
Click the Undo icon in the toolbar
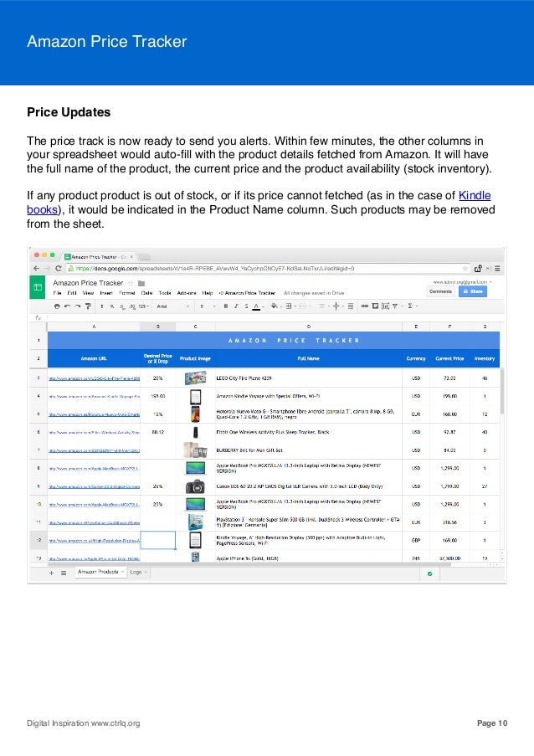pyautogui.click(x=67, y=306)
